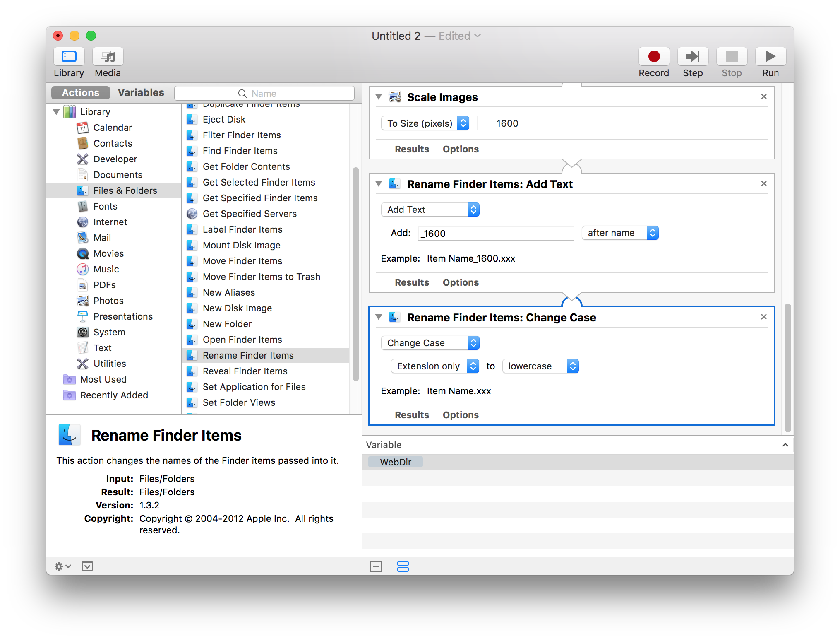Click the Step button
840x641 pixels.
tap(693, 56)
